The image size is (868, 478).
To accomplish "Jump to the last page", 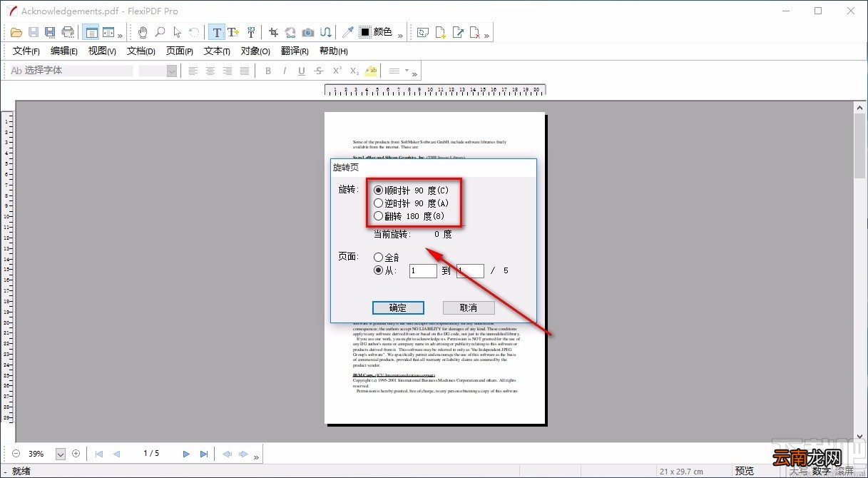I will (204, 454).
